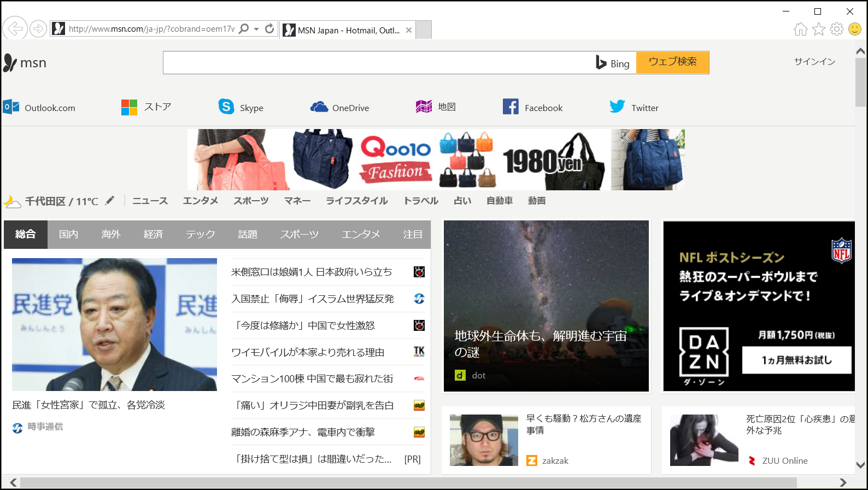
Task: Select the 国内 news tab
Action: 68,235
